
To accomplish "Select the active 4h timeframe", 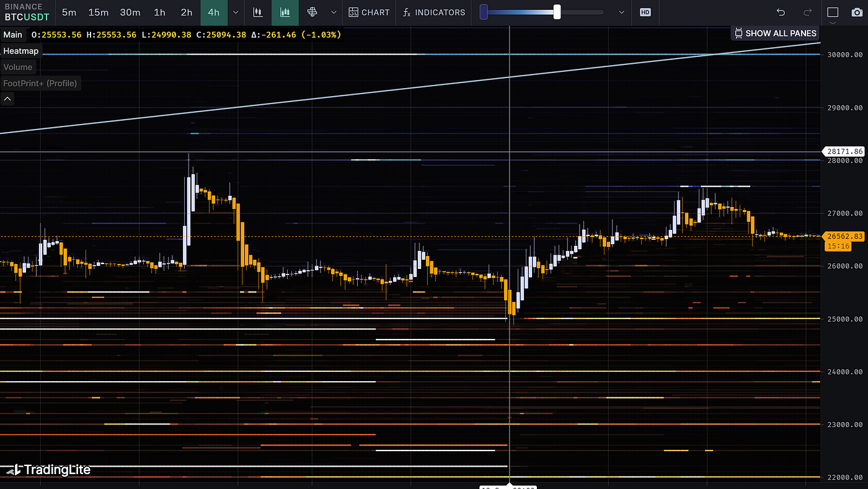I will pyautogui.click(x=214, y=12).
